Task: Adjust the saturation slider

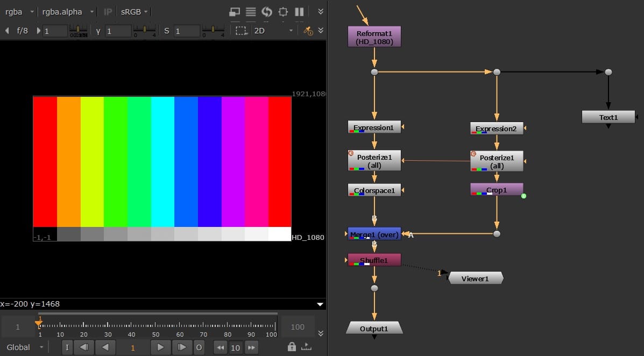Action: tap(213, 30)
